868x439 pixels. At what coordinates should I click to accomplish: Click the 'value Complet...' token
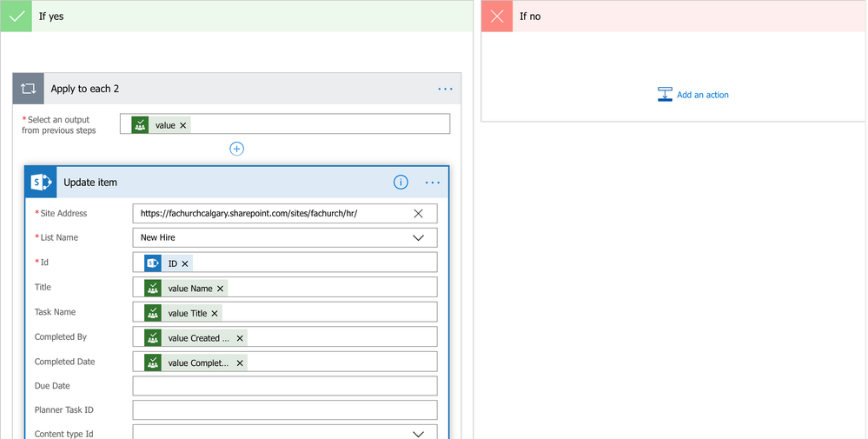pos(195,363)
